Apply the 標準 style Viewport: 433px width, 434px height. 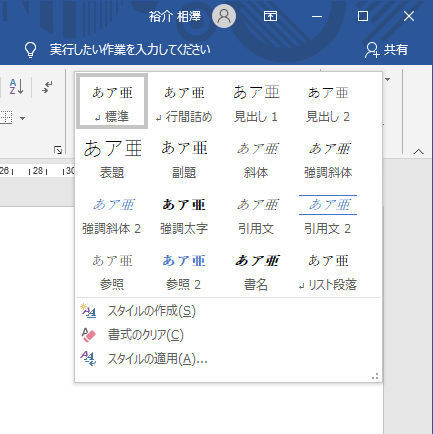pos(112,101)
